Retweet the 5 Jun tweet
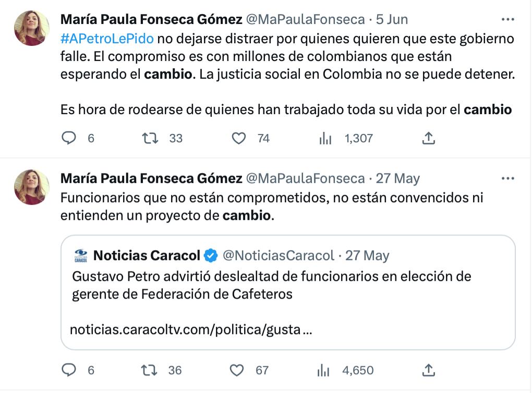 tap(151, 138)
